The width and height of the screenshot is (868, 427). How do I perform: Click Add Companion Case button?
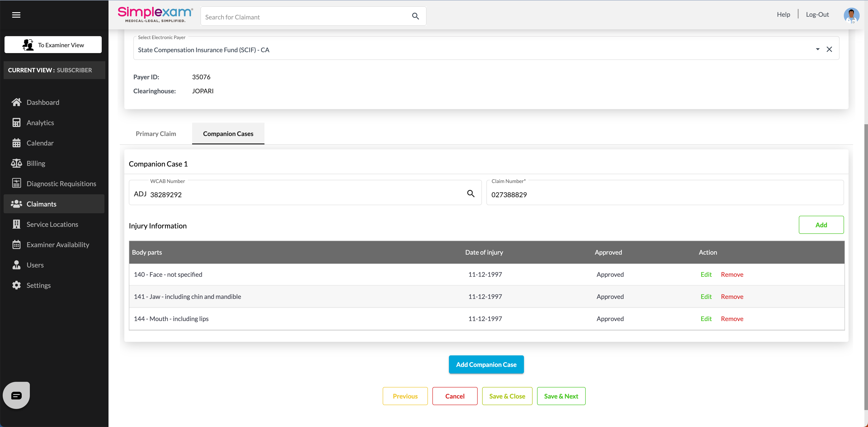pos(486,364)
